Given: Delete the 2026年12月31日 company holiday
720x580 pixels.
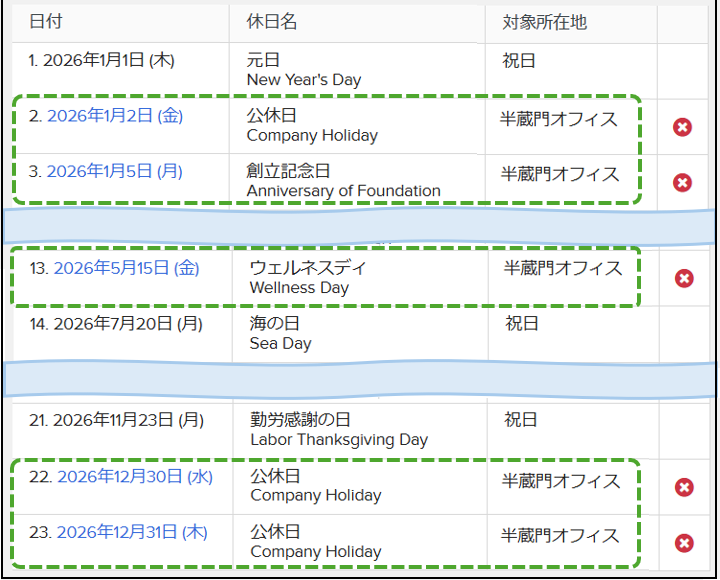Looking at the screenshot, I should pos(684,543).
